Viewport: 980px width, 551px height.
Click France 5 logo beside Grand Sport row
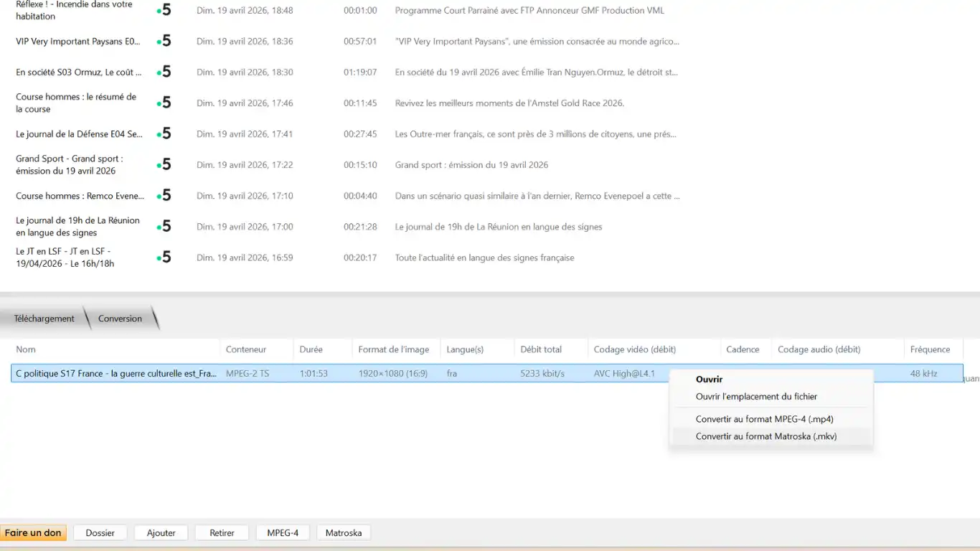pyautogui.click(x=164, y=165)
